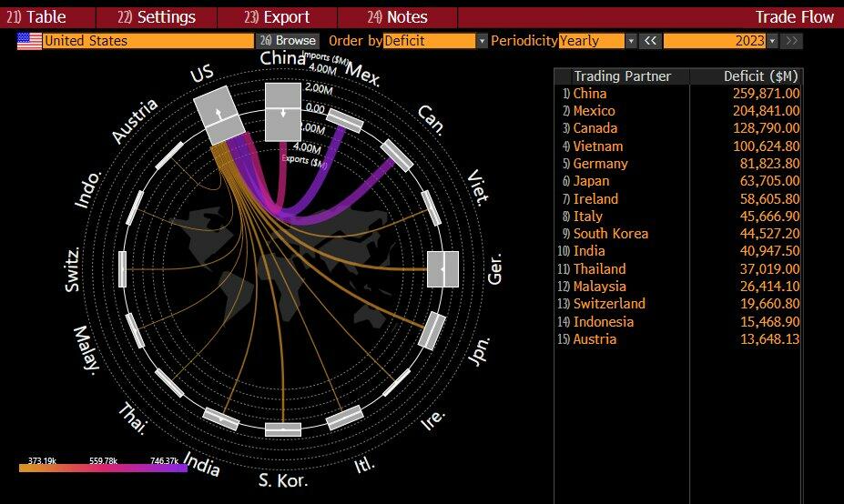Click the US node box on chart

point(219,115)
